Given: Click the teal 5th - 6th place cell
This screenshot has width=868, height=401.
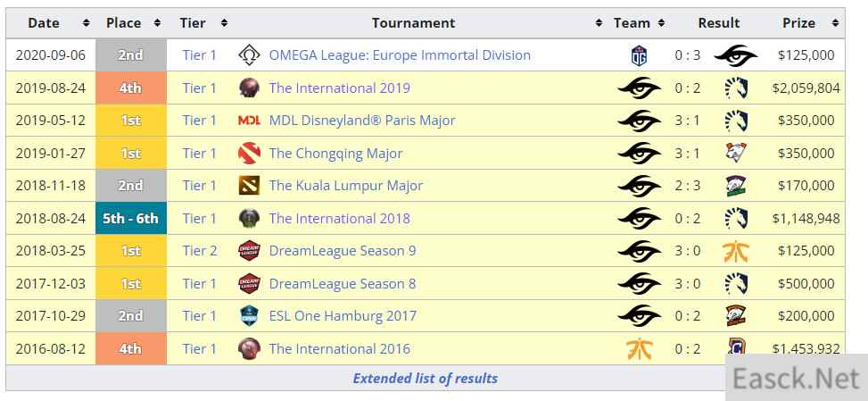Looking at the screenshot, I should pos(130,218).
